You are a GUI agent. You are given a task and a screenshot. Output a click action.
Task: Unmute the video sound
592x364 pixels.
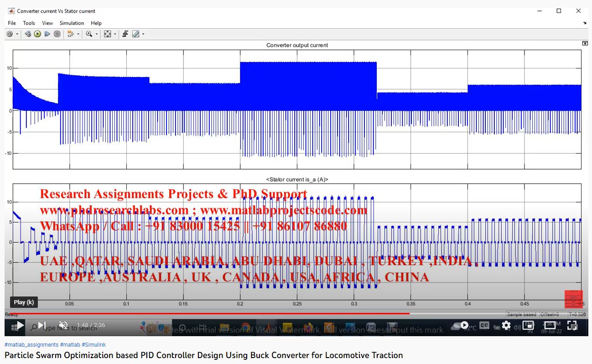pos(64,326)
